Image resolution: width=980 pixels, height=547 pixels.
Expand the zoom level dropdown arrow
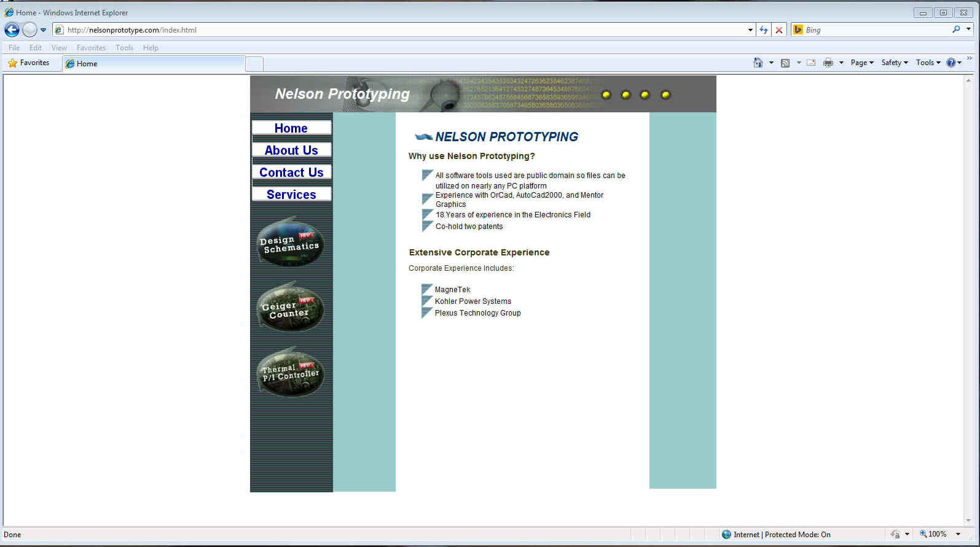tap(958, 534)
